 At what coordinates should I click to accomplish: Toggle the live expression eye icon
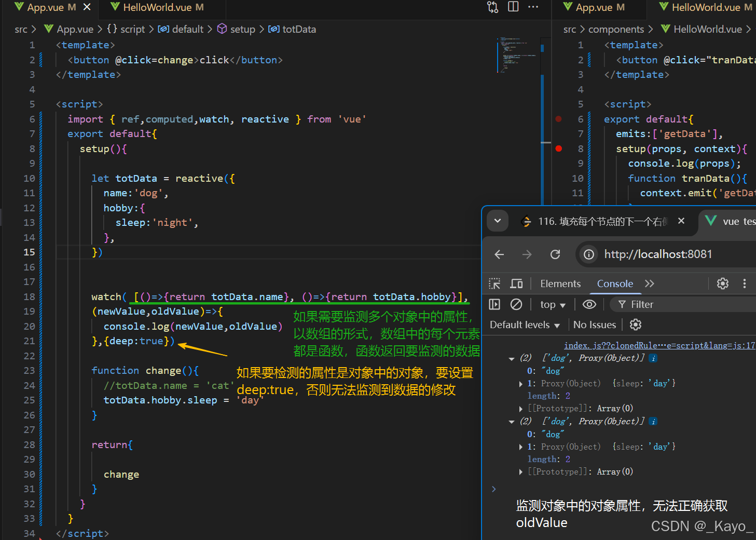point(589,304)
